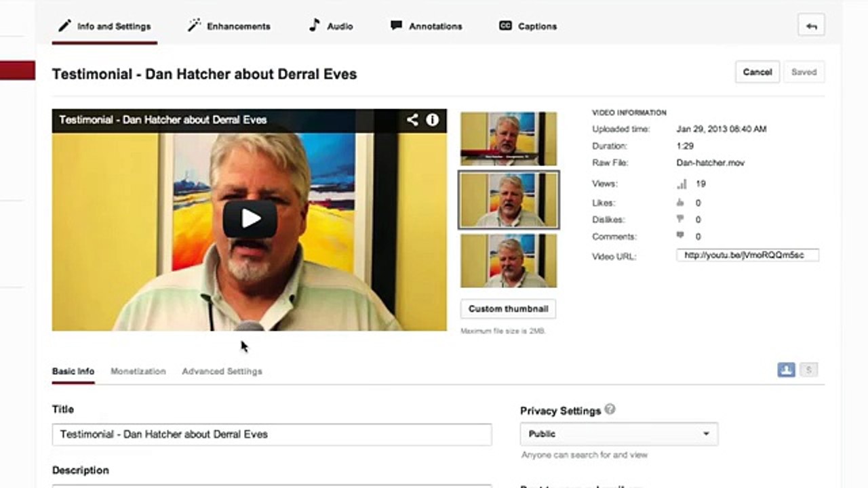Select the second video thumbnail
This screenshot has height=488, width=868.
(x=509, y=200)
